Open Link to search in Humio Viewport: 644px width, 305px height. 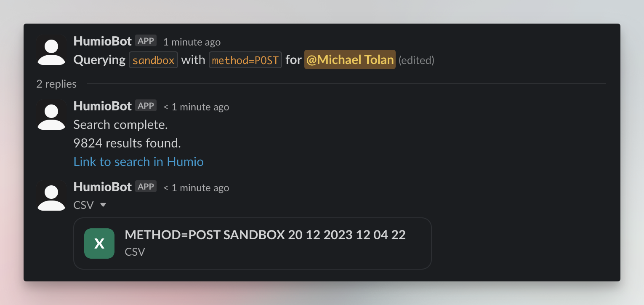click(x=138, y=162)
